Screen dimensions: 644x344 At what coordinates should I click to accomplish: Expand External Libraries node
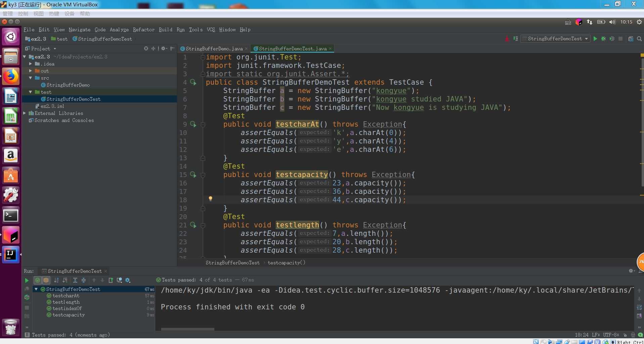[x=25, y=113]
